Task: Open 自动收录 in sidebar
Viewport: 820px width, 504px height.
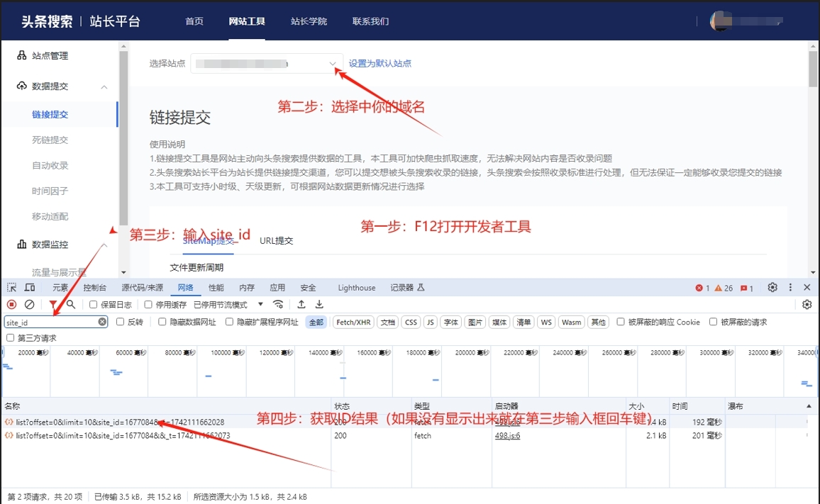Action: point(50,165)
